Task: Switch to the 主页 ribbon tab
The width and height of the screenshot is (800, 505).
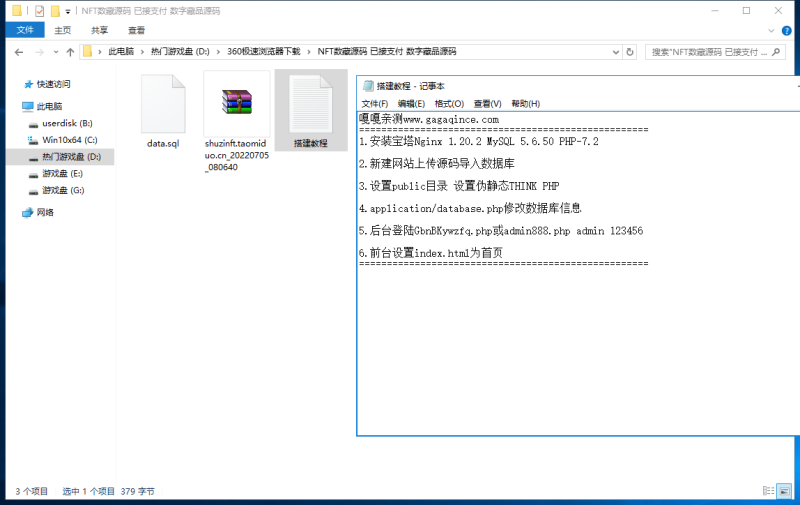Action: click(x=62, y=30)
